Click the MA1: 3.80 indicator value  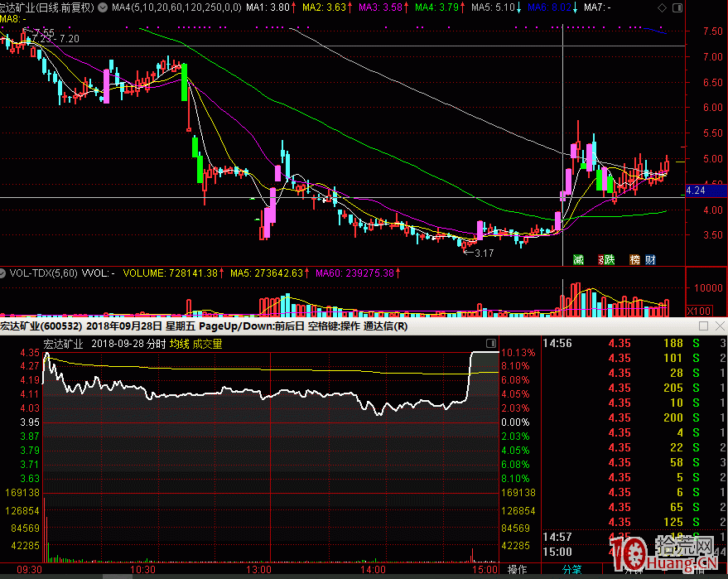(271, 7)
